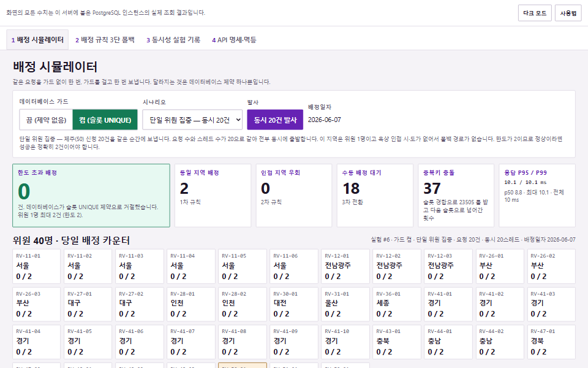Expand the 시나리오 dropdown
This screenshot has height=368, width=588.
[192, 120]
